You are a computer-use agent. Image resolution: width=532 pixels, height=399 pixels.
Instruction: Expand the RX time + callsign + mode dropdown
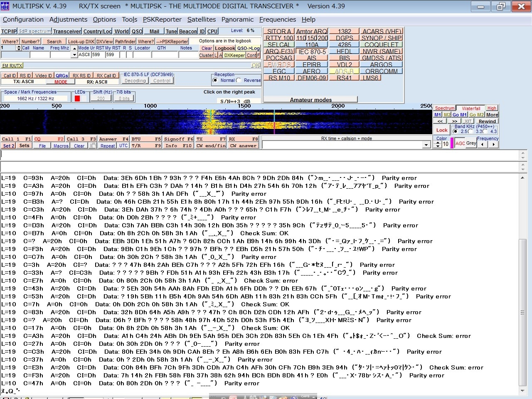coord(426,145)
